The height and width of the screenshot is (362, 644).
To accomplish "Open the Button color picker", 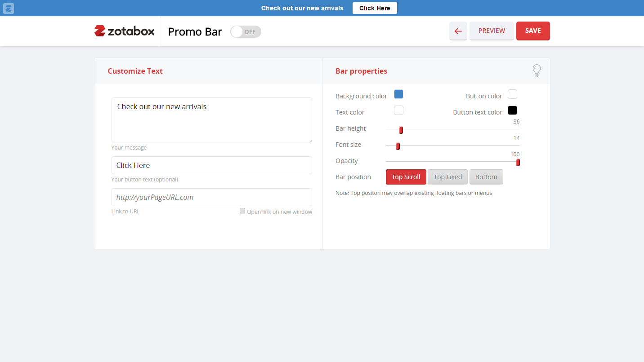I will pyautogui.click(x=512, y=94).
